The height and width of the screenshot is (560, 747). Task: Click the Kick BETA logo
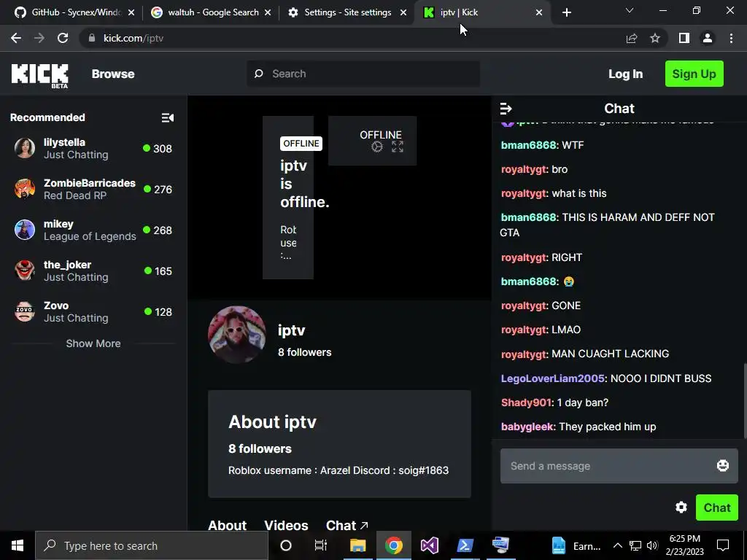(40, 75)
